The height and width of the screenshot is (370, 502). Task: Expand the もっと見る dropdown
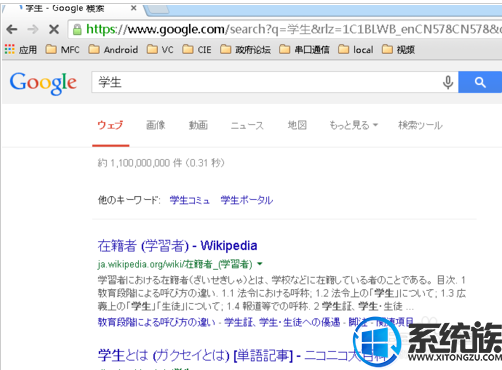(x=353, y=125)
